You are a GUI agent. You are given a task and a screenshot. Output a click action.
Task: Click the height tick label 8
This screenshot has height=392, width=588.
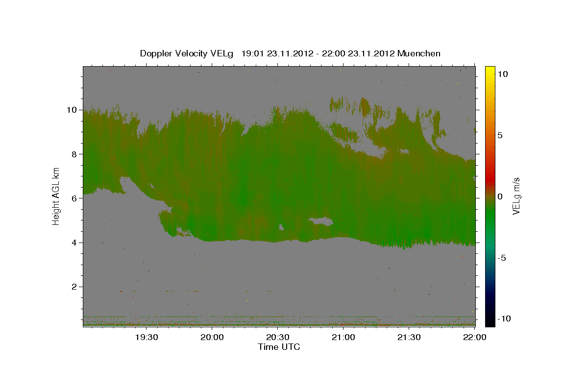point(74,154)
